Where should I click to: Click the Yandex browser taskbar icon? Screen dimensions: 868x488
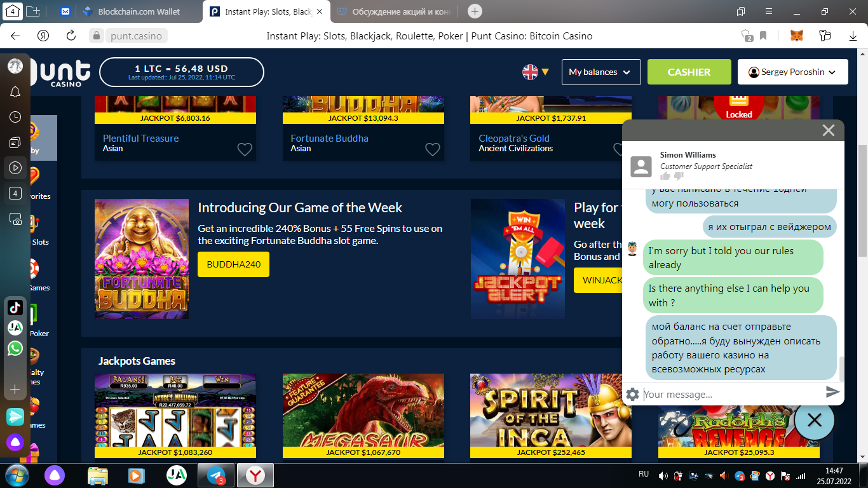pyautogui.click(x=255, y=475)
